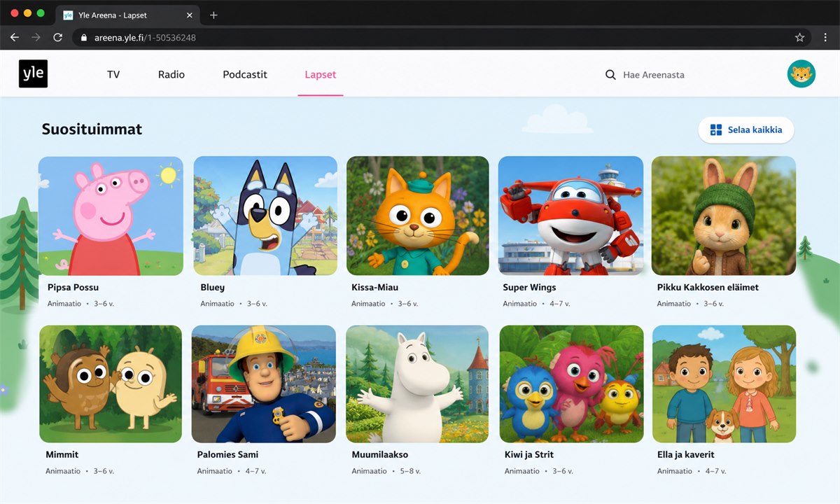
Task: Open the Radio section
Action: click(171, 74)
